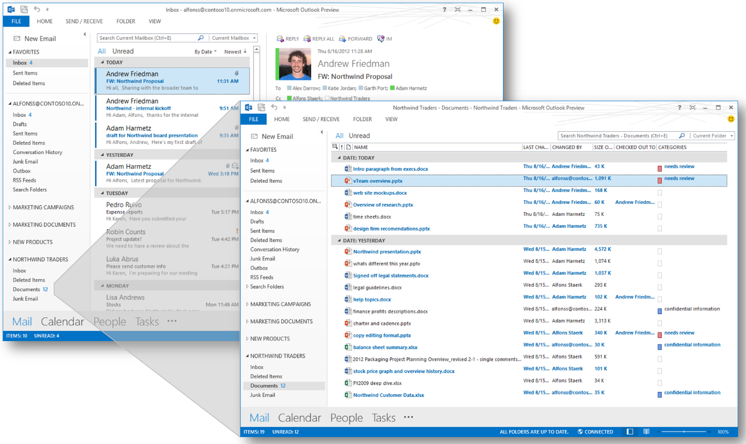Open FOLDER tab in front Northwind window
This screenshot has height=444, width=746.
pyautogui.click(x=362, y=119)
